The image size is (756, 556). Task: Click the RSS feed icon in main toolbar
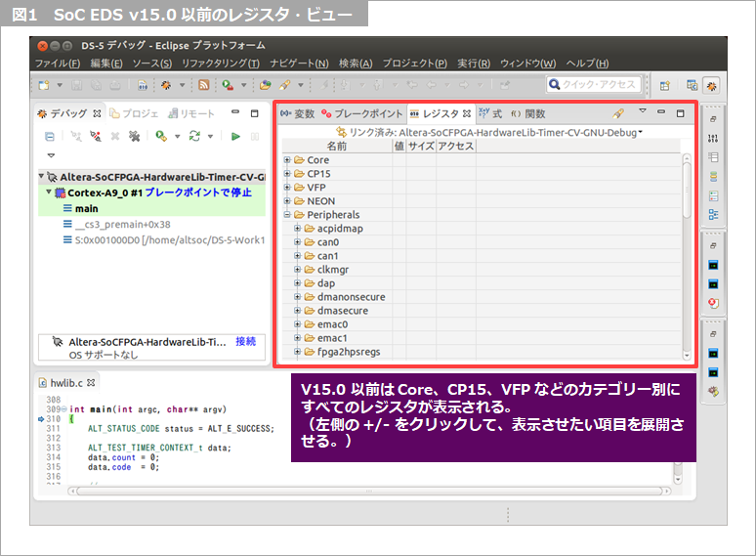click(x=202, y=86)
